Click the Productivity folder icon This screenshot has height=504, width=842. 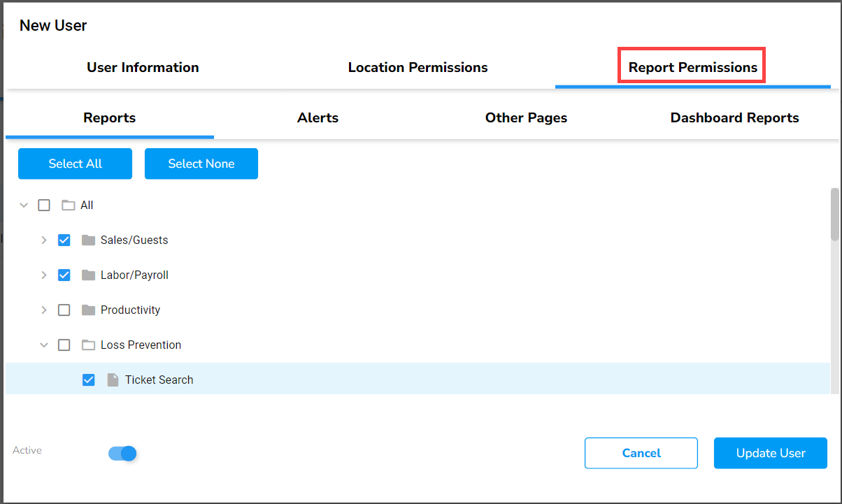(x=88, y=310)
